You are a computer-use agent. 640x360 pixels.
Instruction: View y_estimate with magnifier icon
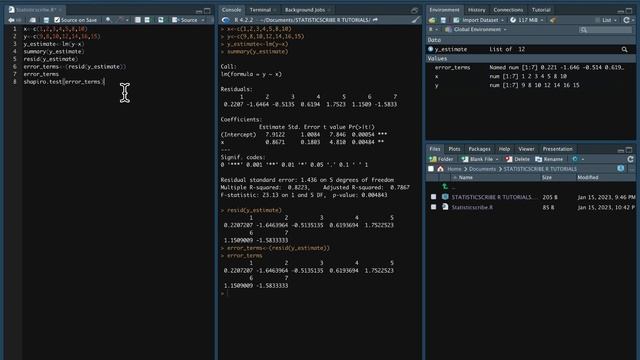click(x=624, y=49)
